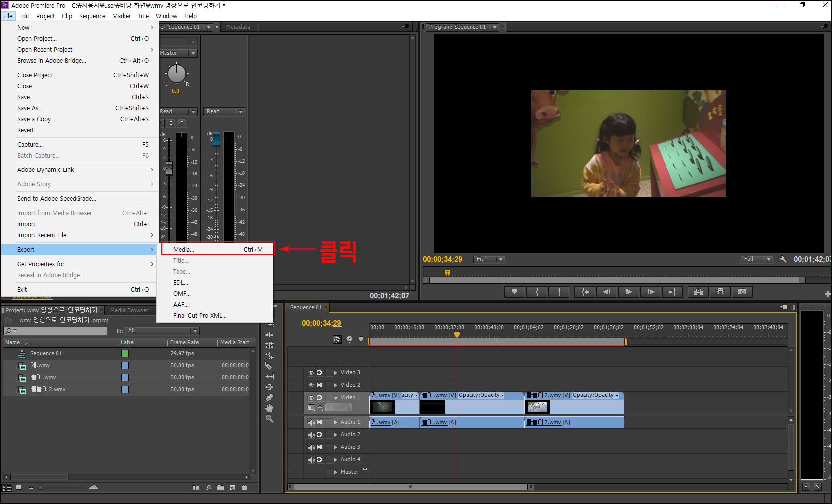The width and height of the screenshot is (832, 504).
Task: Click Add Marker in Program Monitor
Action: pos(515,292)
